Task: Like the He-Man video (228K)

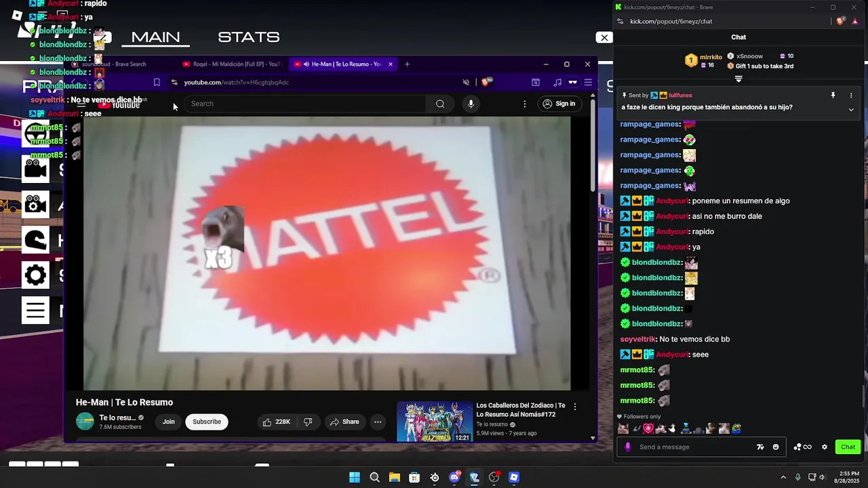Action: [x=277, y=422]
